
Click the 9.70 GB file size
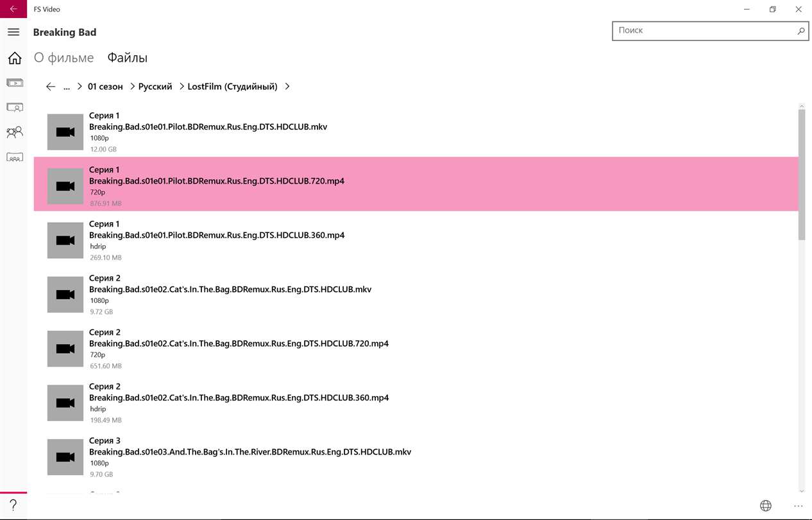[x=101, y=474]
